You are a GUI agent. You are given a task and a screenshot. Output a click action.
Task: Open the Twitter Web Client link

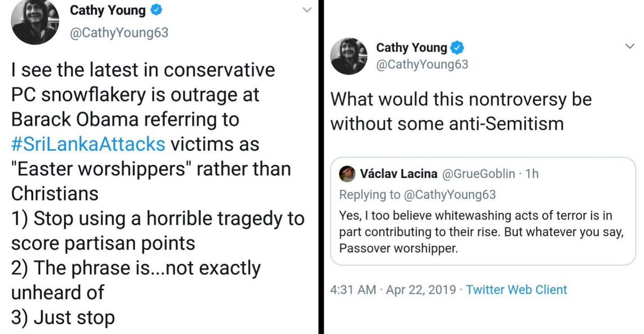click(516, 290)
